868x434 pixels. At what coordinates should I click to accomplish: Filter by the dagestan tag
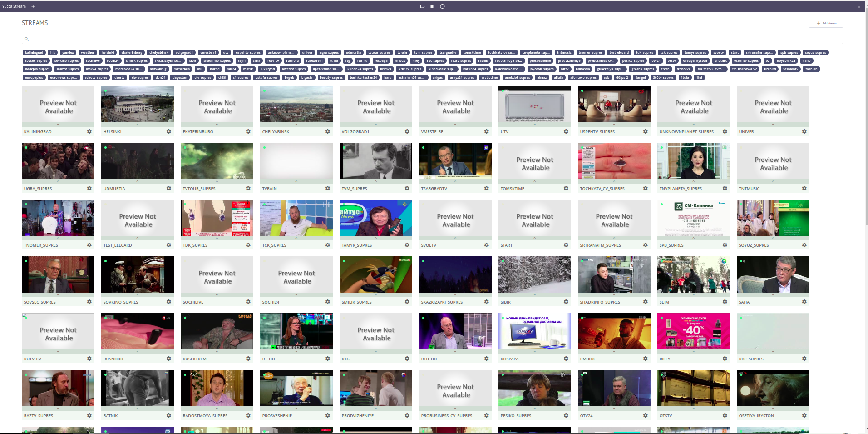(180, 78)
